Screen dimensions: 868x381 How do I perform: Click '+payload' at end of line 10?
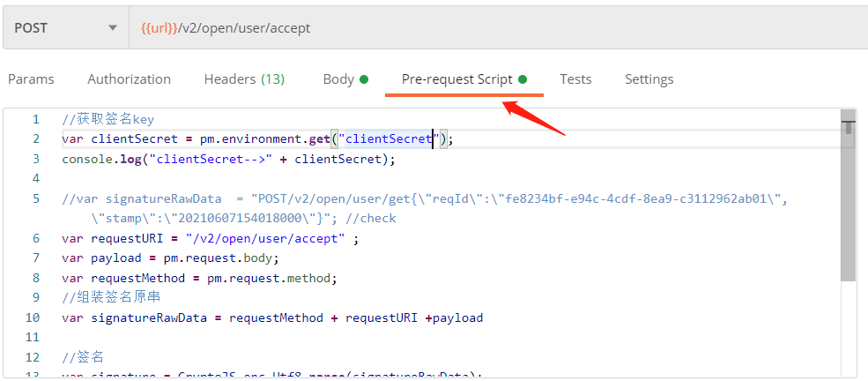(454, 317)
